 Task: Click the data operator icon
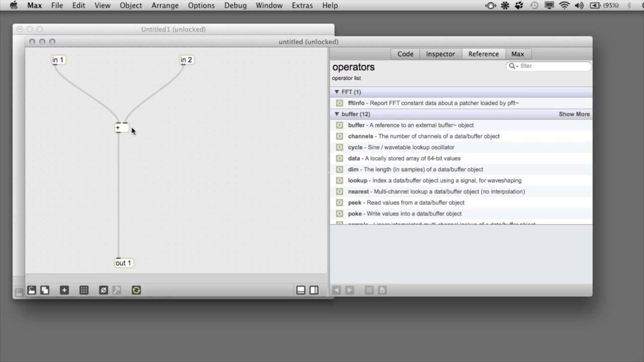[340, 158]
